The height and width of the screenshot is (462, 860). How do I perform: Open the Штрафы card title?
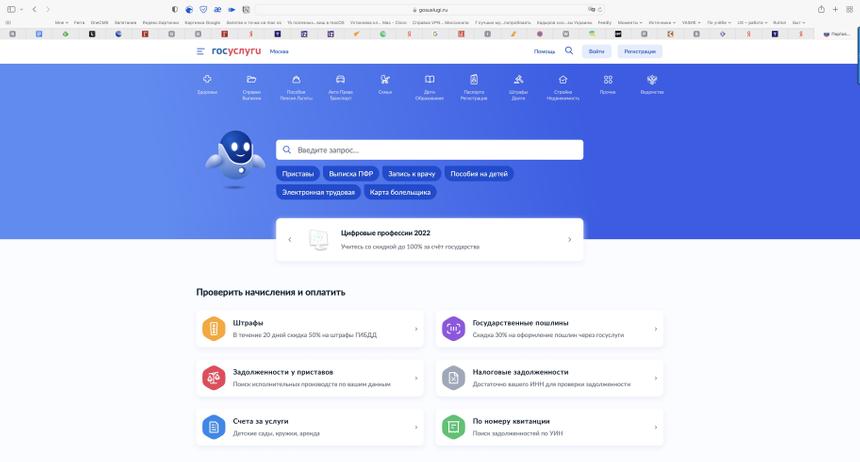[x=248, y=323]
